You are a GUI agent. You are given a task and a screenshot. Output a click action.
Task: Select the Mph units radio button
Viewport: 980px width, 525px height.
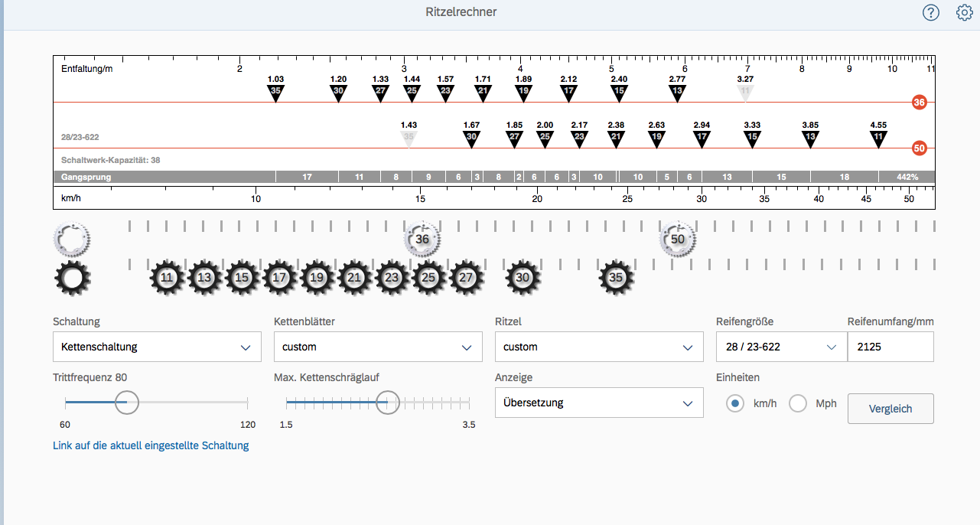click(x=798, y=403)
